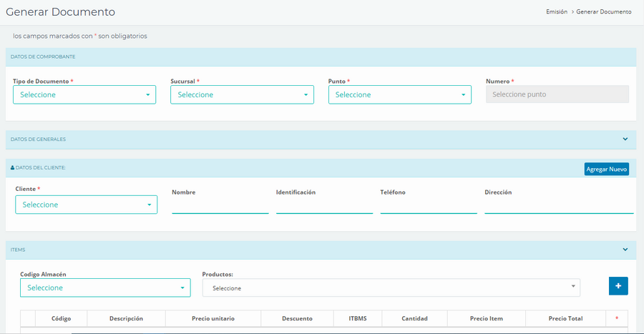Collapse the Datos de Generales chevron

[625, 139]
